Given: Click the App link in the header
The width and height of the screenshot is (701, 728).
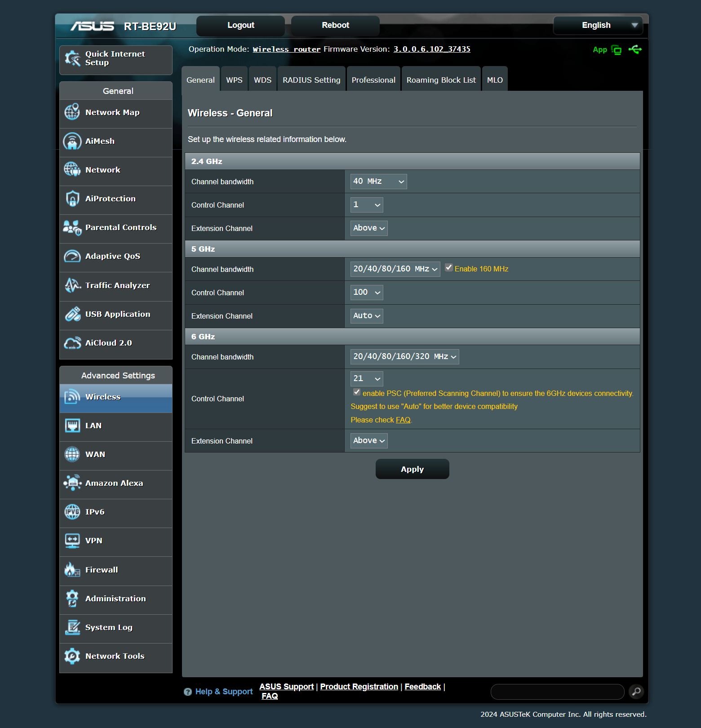Looking at the screenshot, I should pyautogui.click(x=600, y=50).
